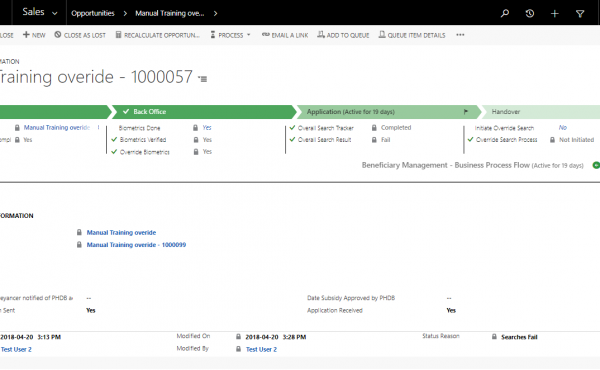The width and height of the screenshot is (600, 370).
Task: Click lock icon beside Not Initiated
Action: point(553,140)
